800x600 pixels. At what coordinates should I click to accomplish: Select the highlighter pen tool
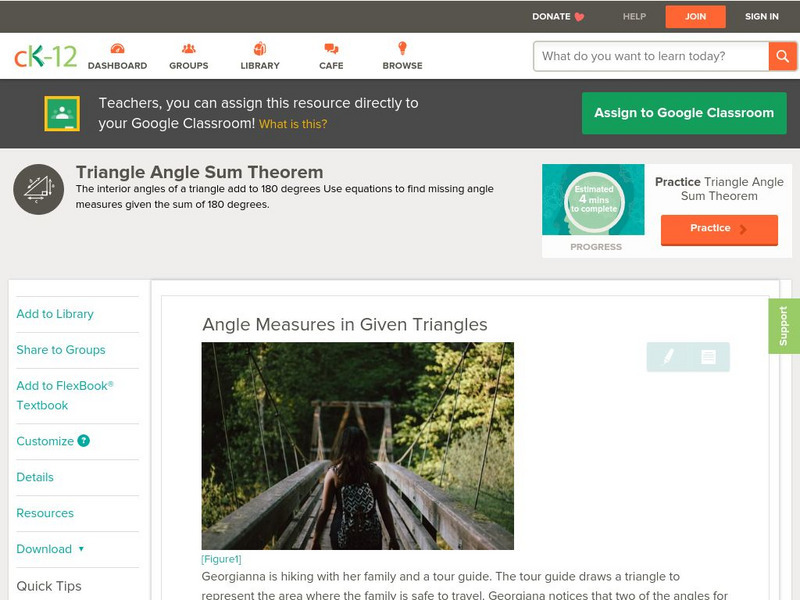click(x=668, y=356)
